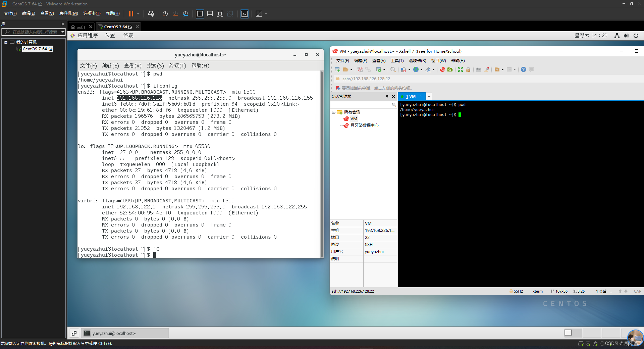Click the Xshell address bar ssh URL
The width and height of the screenshot is (644, 349).
pyautogui.click(x=366, y=79)
